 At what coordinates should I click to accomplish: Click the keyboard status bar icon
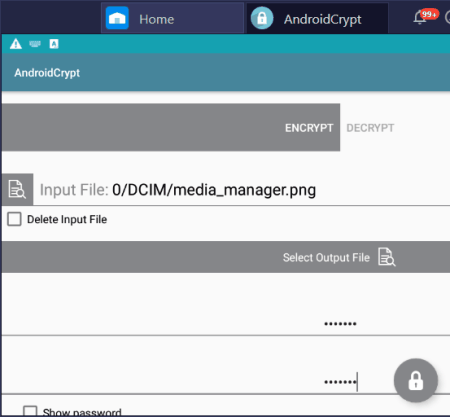coord(35,44)
